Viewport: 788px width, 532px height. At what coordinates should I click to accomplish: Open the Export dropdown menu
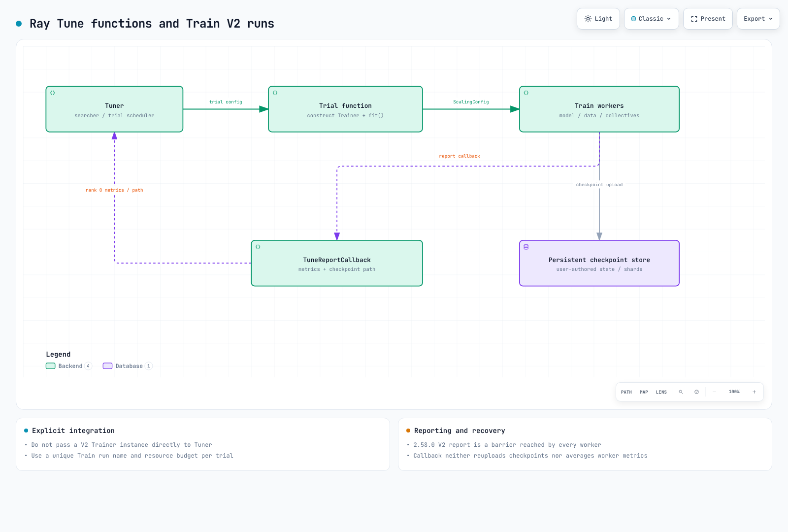click(758, 19)
